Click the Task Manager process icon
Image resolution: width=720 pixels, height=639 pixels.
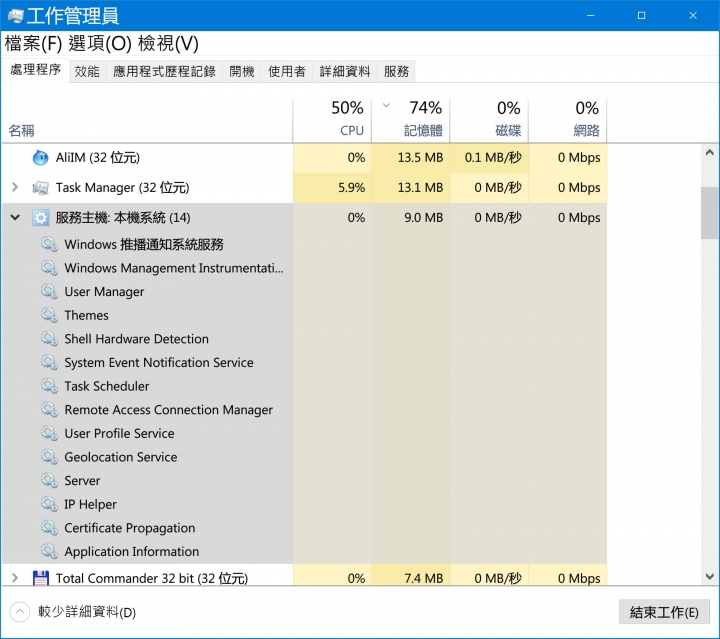(40, 188)
